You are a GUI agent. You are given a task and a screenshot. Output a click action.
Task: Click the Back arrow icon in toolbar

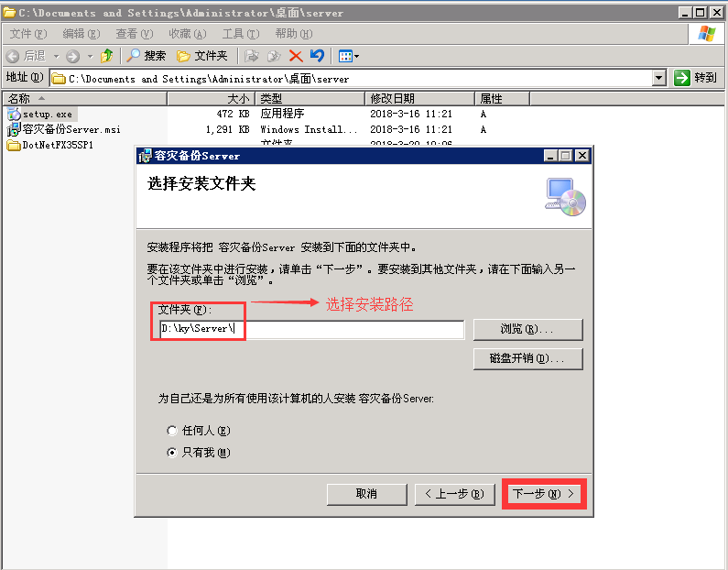tap(13, 56)
